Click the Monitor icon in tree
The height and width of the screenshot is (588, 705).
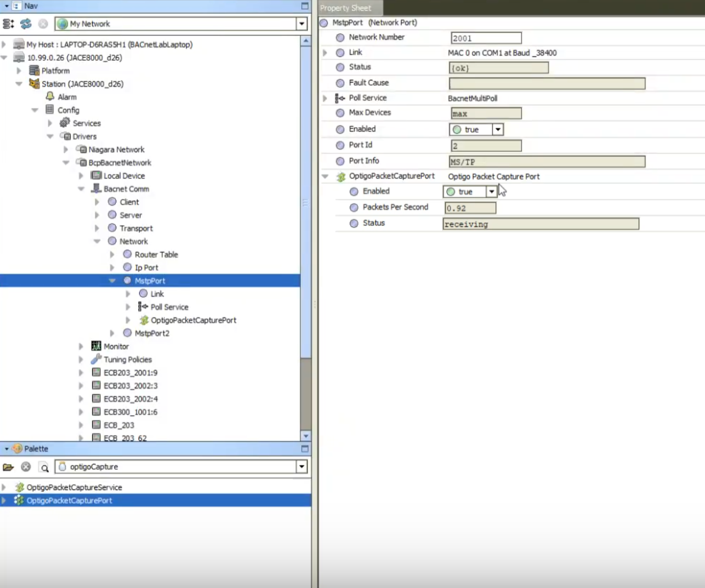click(96, 346)
